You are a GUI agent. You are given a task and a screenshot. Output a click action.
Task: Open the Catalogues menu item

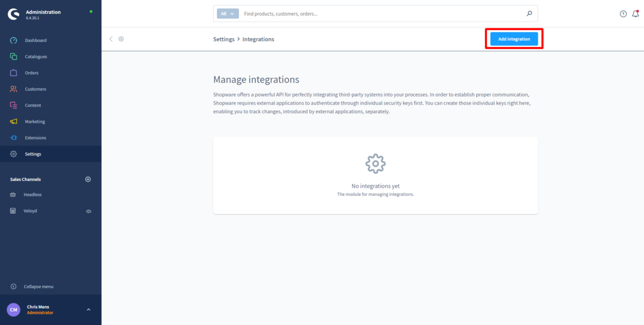click(x=36, y=56)
